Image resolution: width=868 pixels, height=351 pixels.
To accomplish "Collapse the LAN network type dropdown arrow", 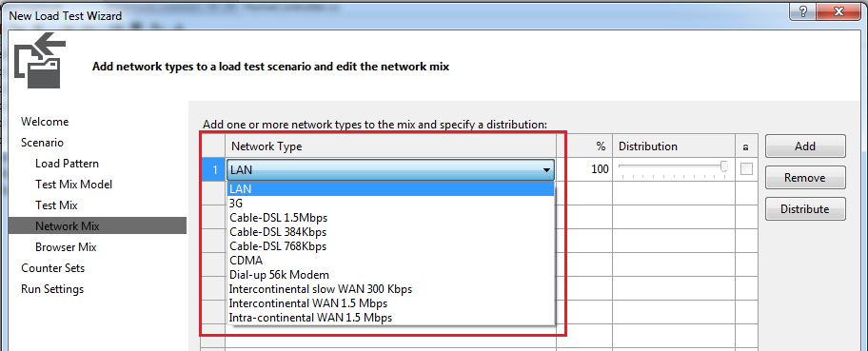I will 546,170.
